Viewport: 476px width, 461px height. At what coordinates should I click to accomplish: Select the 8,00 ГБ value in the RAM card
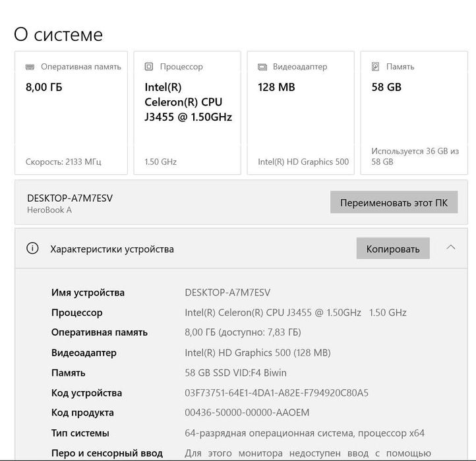pos(44,87)
